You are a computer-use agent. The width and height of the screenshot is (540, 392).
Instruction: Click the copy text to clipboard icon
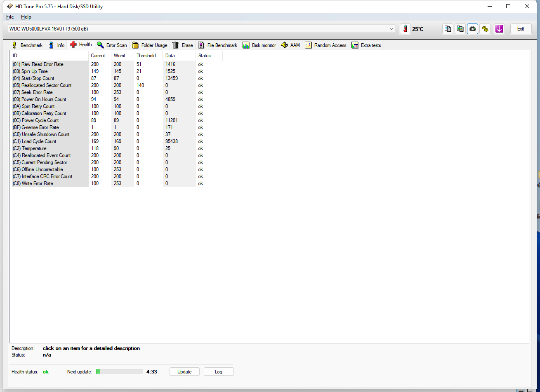click(x=448, y=29)
